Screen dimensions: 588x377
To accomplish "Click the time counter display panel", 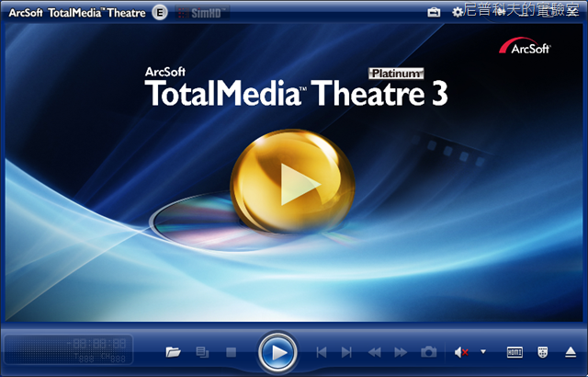I will click(x=69, y=349).
